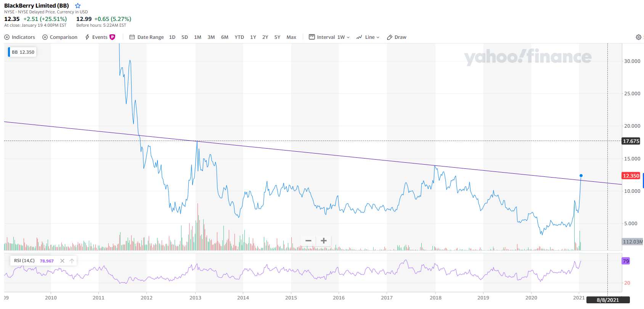Click the RSI value 79 badge
Image resolution: width=644 pixels, height=309 pixels.
(x=626, y=261)
